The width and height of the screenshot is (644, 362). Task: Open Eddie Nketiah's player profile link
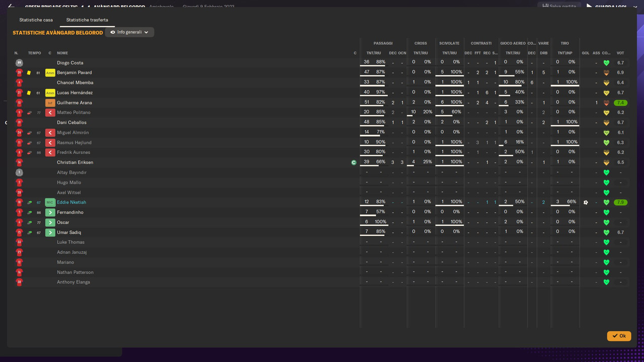click(71, 203)
